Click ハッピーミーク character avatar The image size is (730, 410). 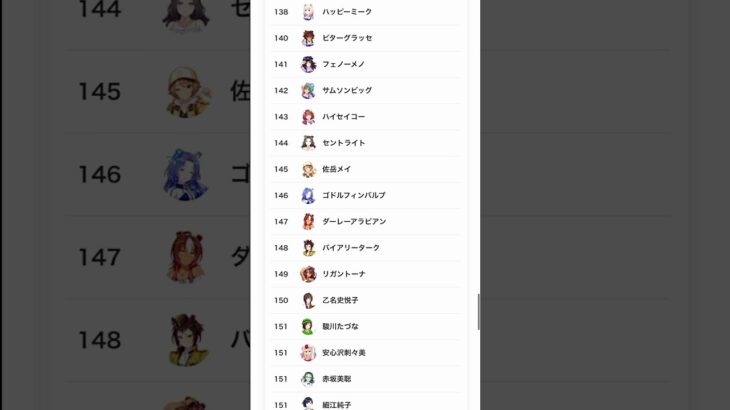tap(308, 12)
